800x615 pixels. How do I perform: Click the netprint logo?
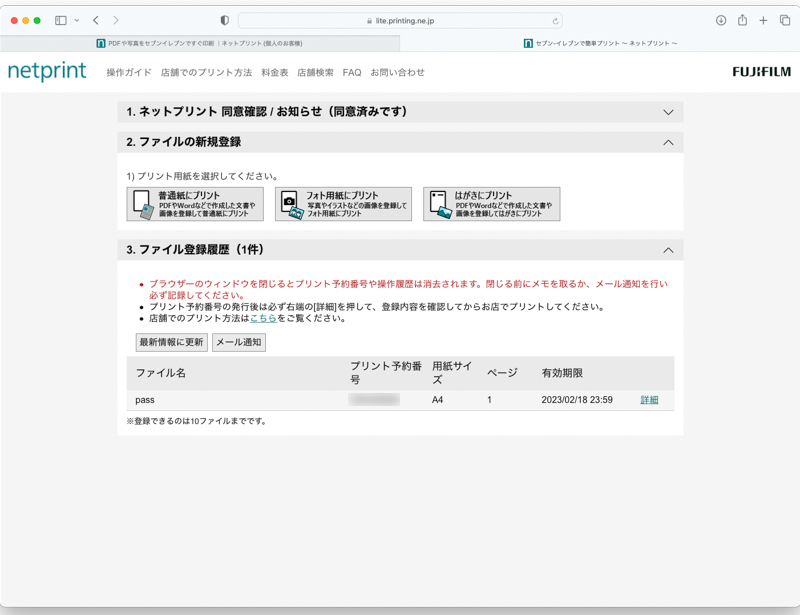(x=48, y=71)
